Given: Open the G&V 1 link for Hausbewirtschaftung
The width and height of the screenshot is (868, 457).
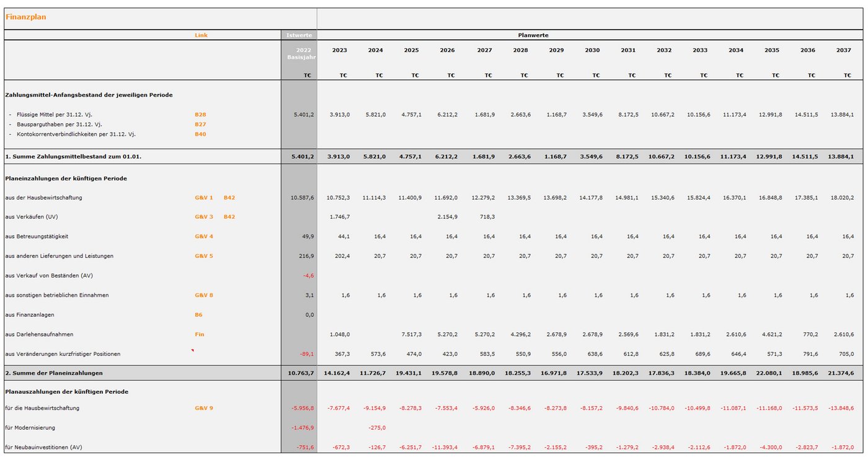Looking at the screenshot, I should pos(204,198).
